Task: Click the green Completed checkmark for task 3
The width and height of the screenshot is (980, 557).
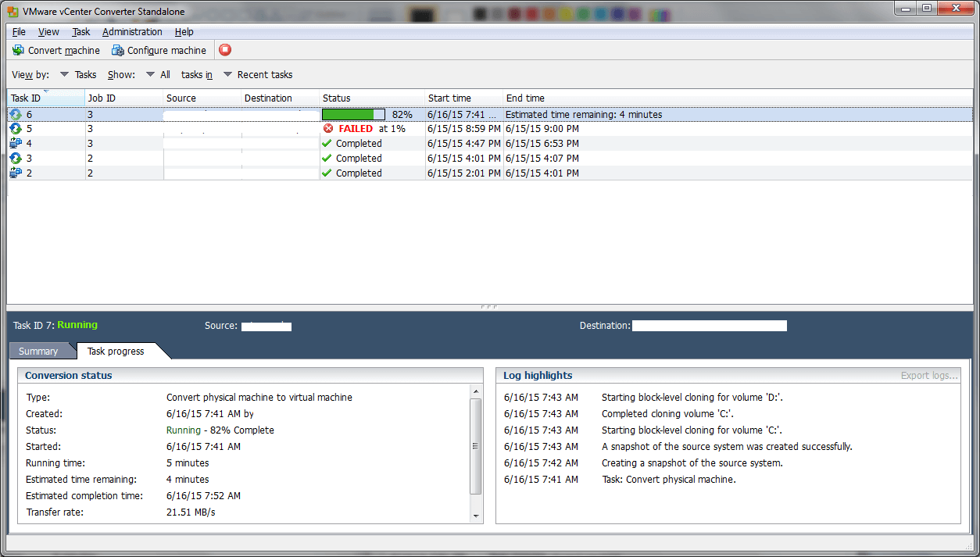Action: click(x=327, y=158)
